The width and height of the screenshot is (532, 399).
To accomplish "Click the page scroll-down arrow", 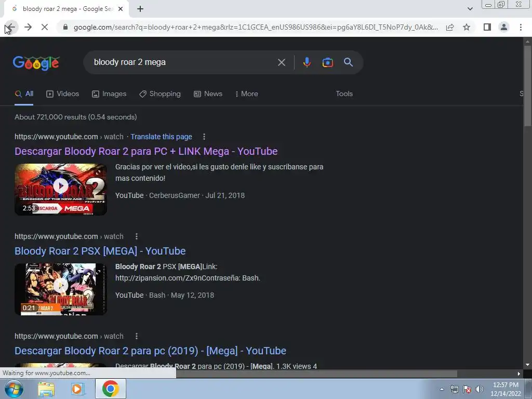I will [527, 365].
